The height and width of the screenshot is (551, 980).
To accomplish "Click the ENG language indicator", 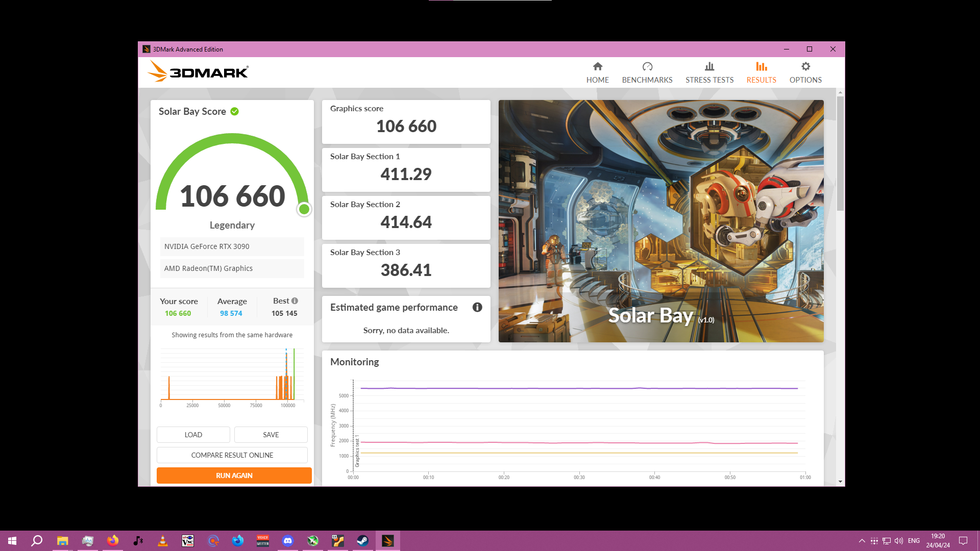I will pos(914,541).
